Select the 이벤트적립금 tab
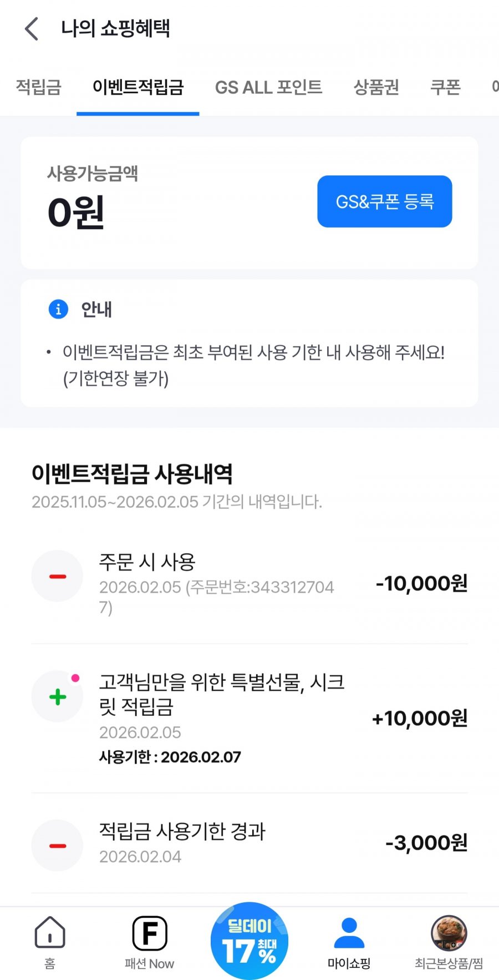499x980 pixels. [x=138, y=87]
